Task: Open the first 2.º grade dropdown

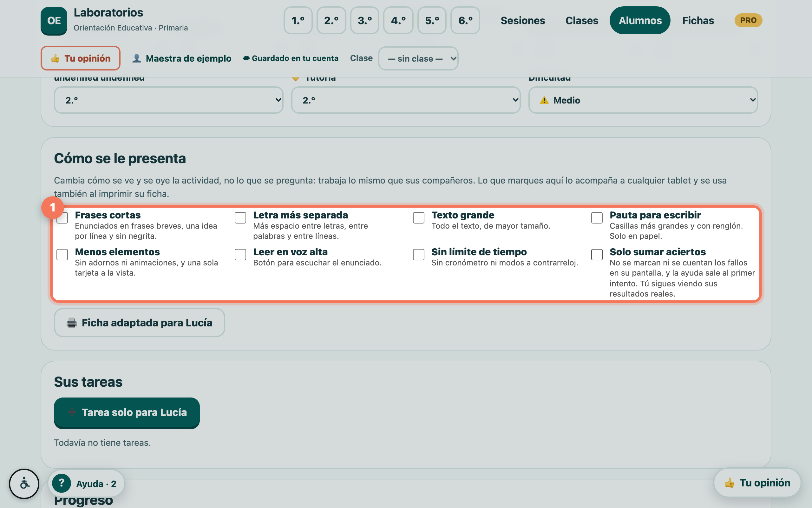Action: pyautogui.click(x=168, y=100)
